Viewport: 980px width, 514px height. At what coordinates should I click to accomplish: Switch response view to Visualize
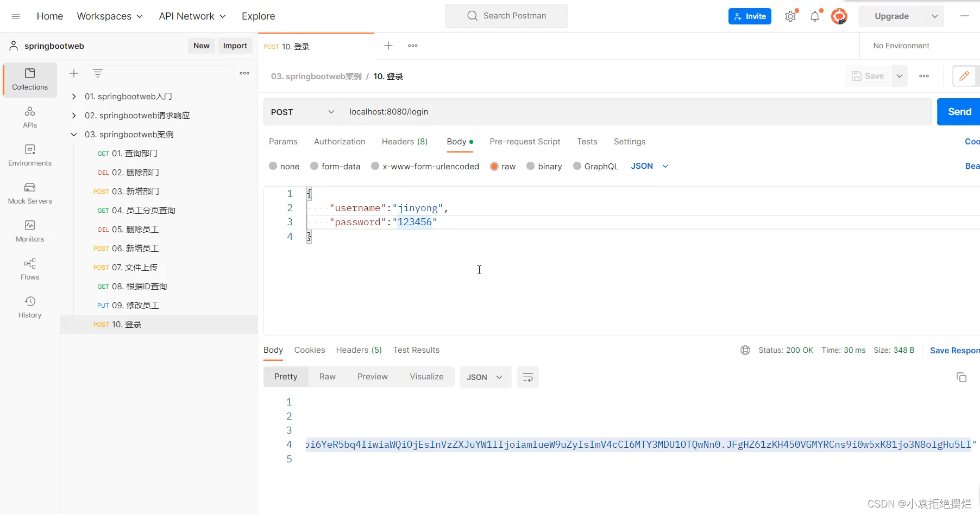(426, 377)
